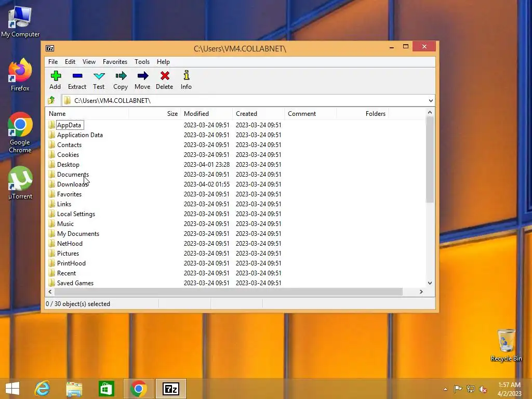This screenshot has height=399, width=532.
Task: Select the My Documents folder
Action: (x=78, y=234)
